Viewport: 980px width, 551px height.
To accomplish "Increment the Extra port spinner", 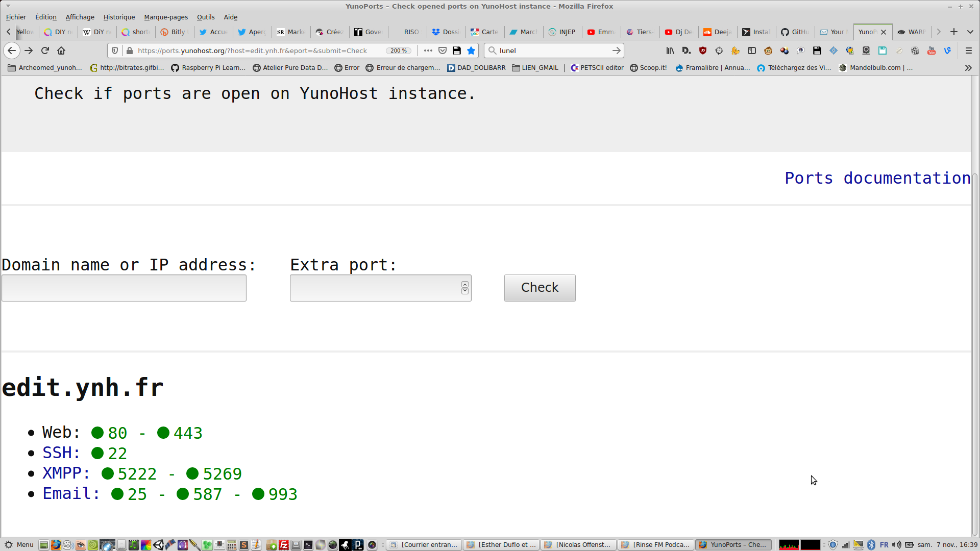I will tap(465, 285).
